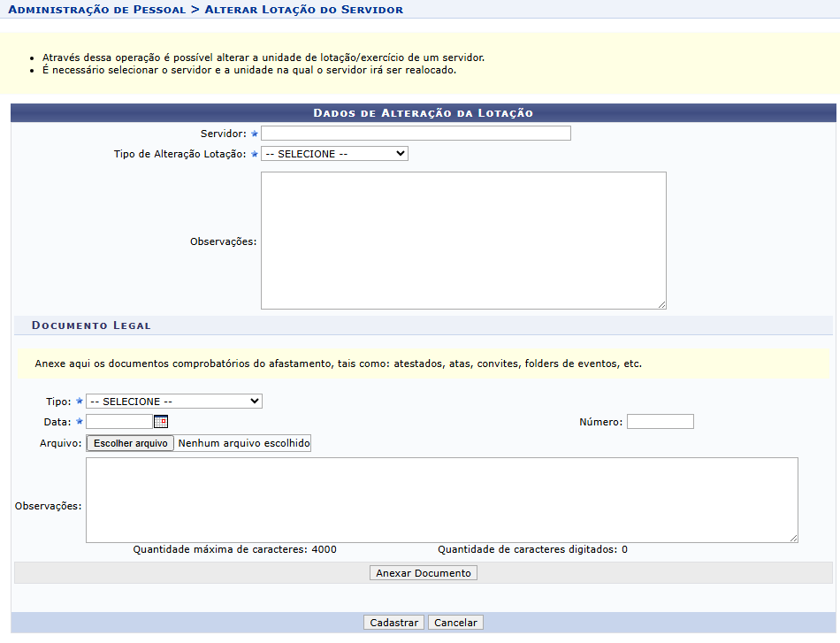
Task: Open the Tipo de Alteração Lotação dropdown
Action: click(334, 154)
